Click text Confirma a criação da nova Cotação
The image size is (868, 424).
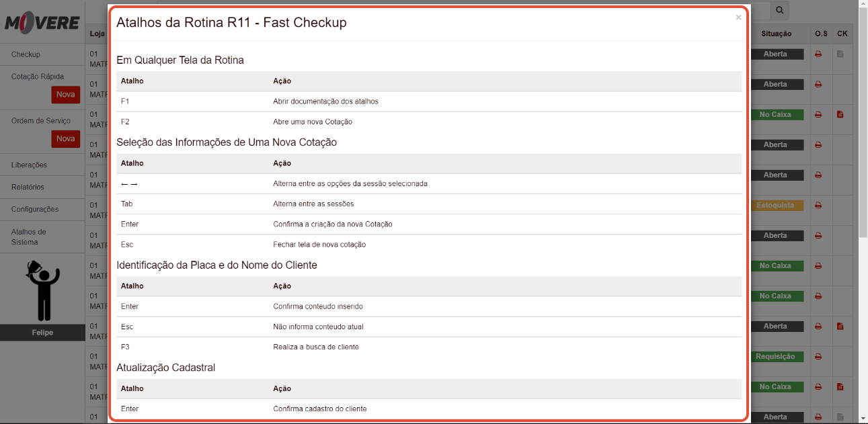click(333, 224)
